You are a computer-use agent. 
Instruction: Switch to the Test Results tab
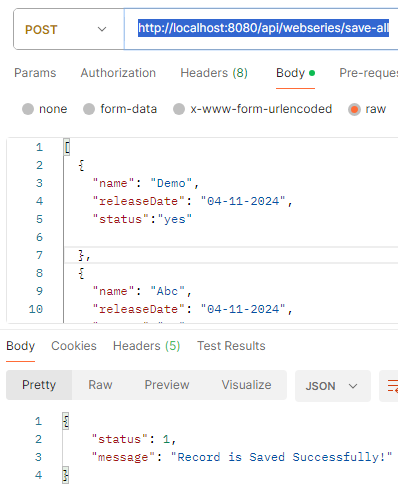(231, 346)
